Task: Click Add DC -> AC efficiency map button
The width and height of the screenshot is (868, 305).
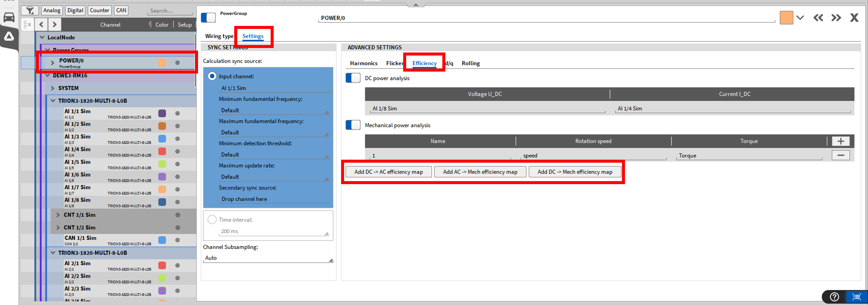Action: [x=388, y=172]
